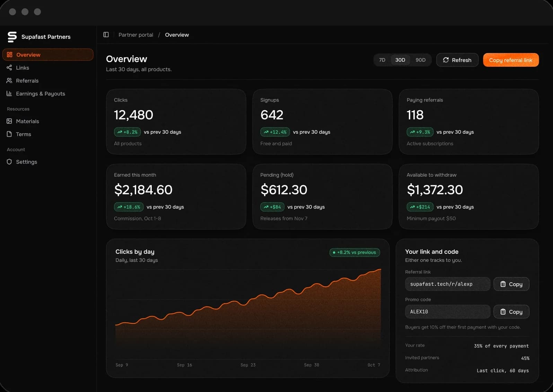553x392 pixels.
Task: Click the Terms document icon
Action: pos(9,134)
